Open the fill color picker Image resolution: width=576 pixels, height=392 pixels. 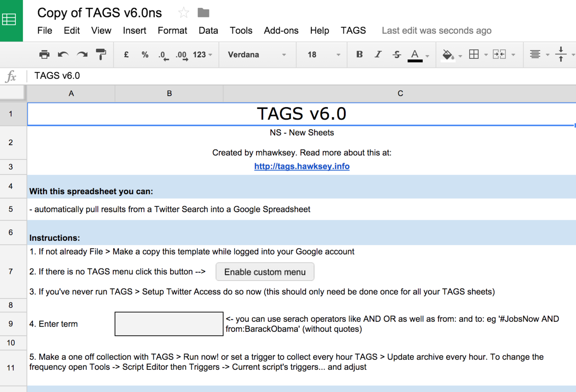pos(448,55)
